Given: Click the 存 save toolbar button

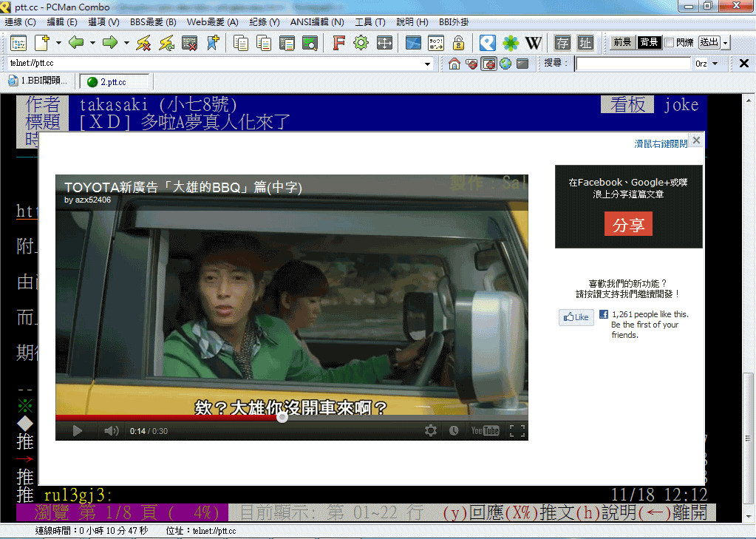Looking at the screenshot, I should pyautogui.click(x=562, y=43).
